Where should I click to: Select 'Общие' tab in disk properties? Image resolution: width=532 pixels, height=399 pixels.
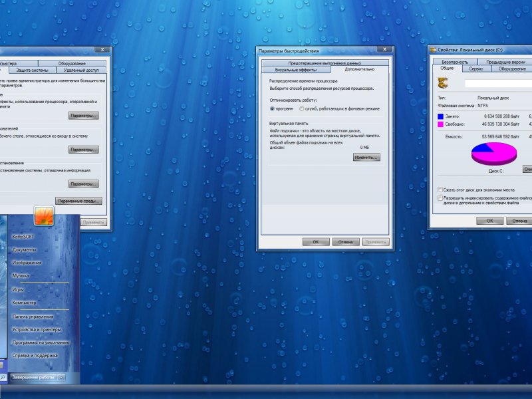[447, 68]
